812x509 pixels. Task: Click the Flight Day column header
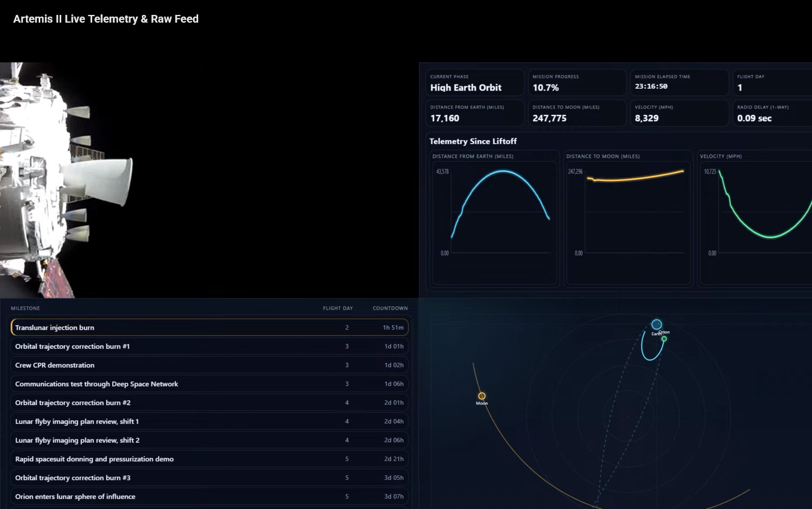coord(337,308)
